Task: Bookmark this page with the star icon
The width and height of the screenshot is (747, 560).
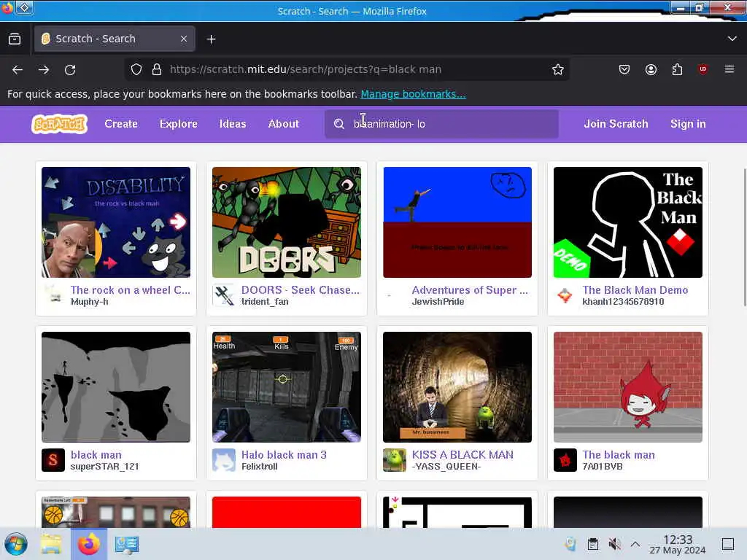Action: tap(558, 69)
